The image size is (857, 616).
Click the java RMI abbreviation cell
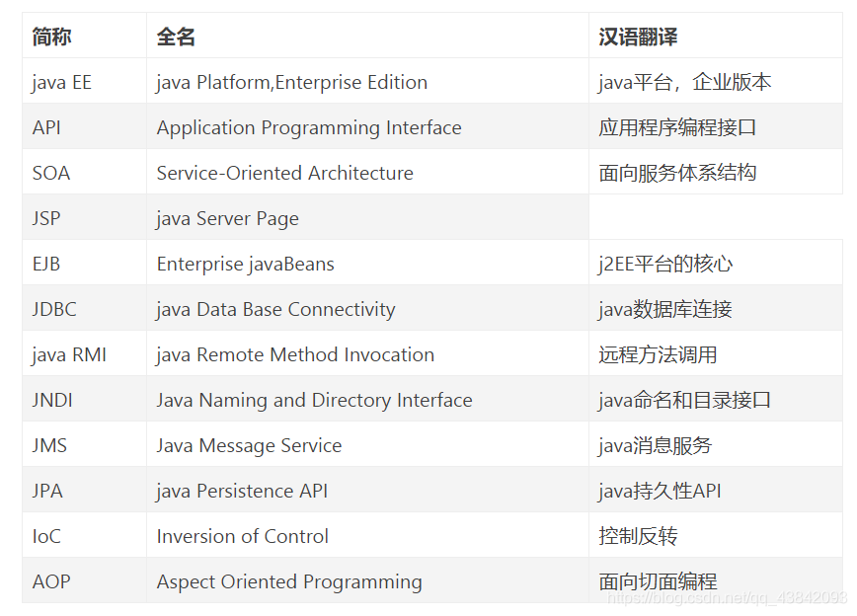pos(84,353)
